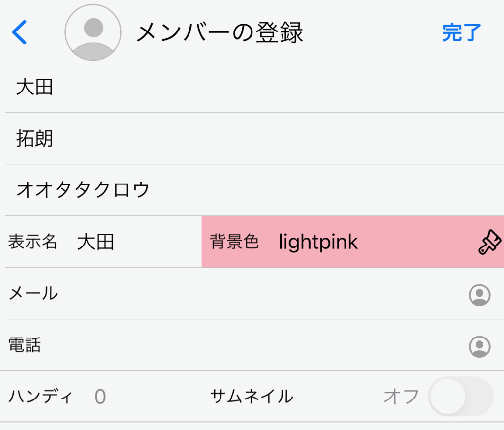Image resolution: width=504 pixels, height=430 pixels.
Task: Tap the 背景色 label
Action: pyautogui.click(x=234, y=242)
